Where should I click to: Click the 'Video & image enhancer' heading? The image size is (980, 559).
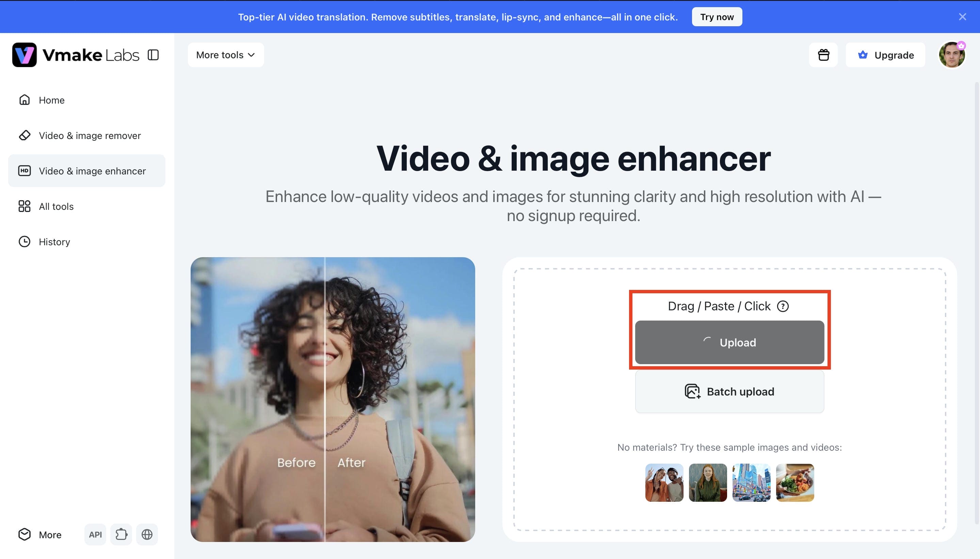pos(574,158)
